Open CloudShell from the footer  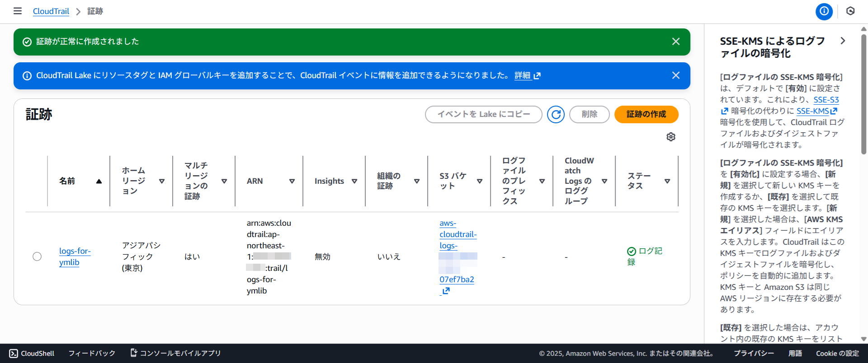point(32,353)
